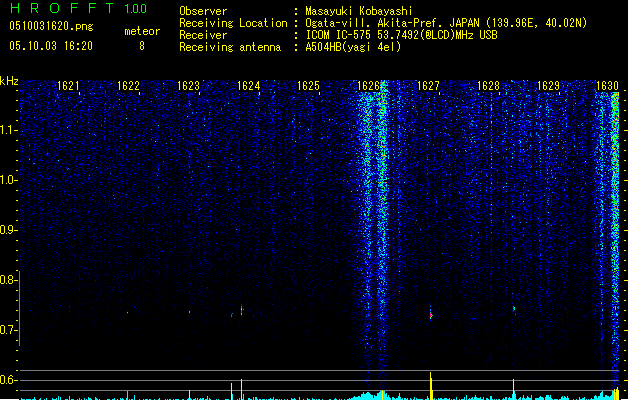Image resolution: width=629 pixels, height=400 pixels.
Task: Click the 'Receiving antenna' label
Action: 230,47
